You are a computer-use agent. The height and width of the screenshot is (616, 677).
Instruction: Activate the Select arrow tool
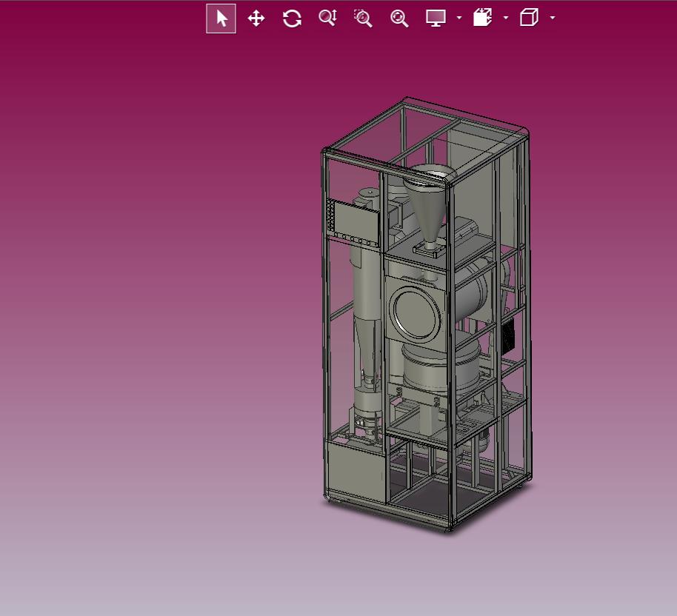(221, 19)
